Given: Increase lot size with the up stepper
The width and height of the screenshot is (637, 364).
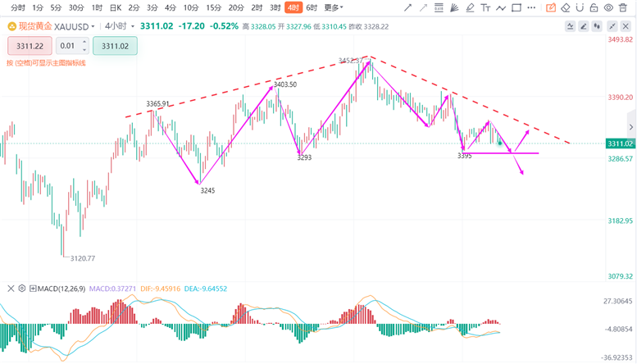Looking at the screenshot, I should (84, 42).
